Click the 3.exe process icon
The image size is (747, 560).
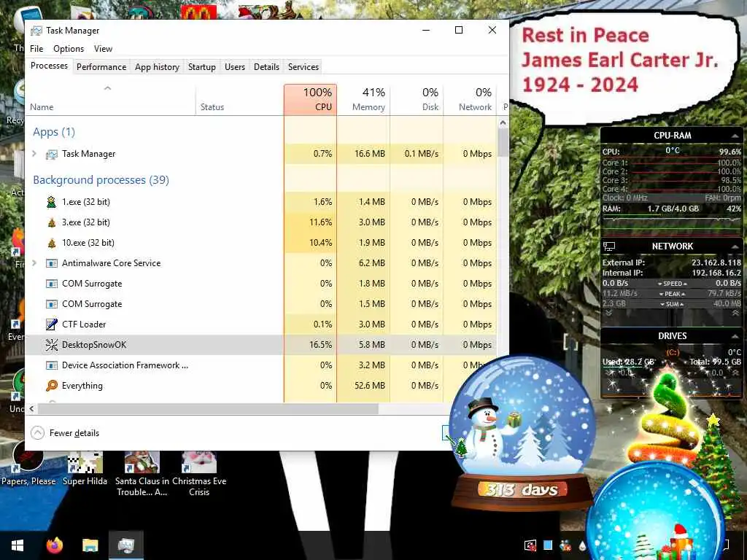(52, 222)
